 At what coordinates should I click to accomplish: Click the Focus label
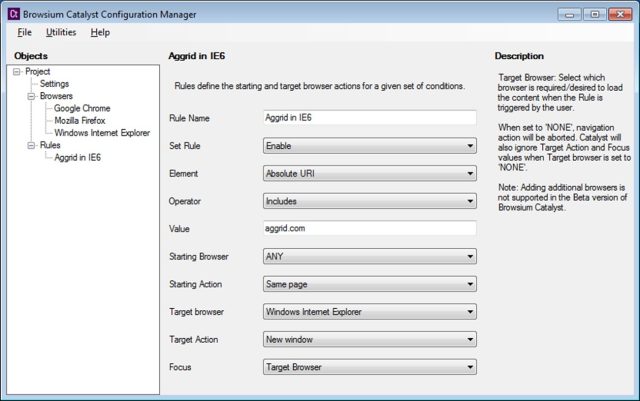[x=180, y=367]
